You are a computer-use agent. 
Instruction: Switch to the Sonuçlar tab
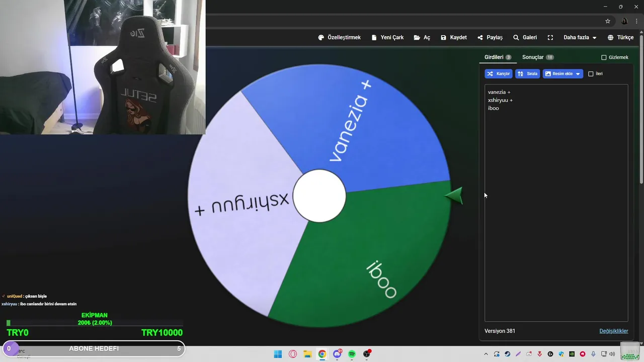[x=538, y=57]
